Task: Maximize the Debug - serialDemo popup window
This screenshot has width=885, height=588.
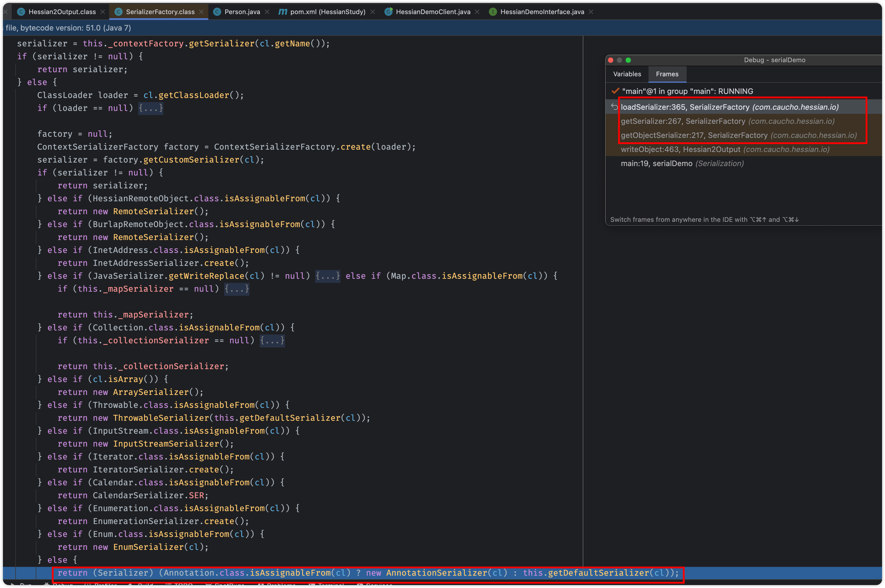Action: (628, 60)
